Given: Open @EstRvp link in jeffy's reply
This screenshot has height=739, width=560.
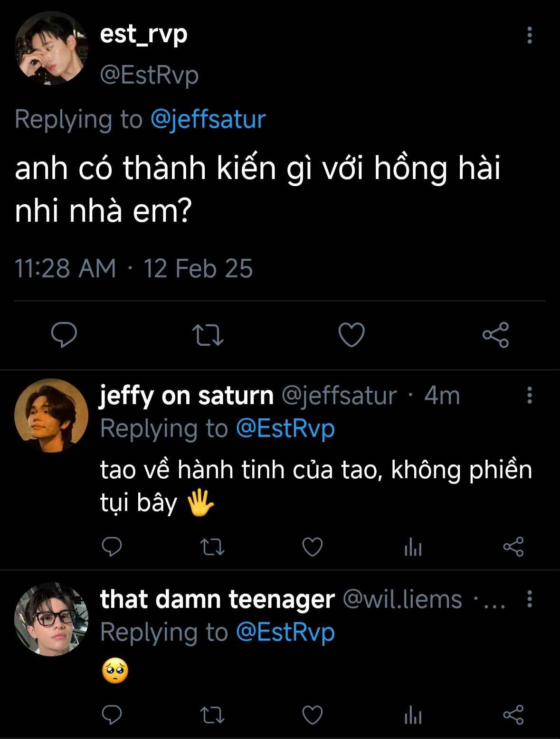Looking at the screenshot, I should point(285,428).
